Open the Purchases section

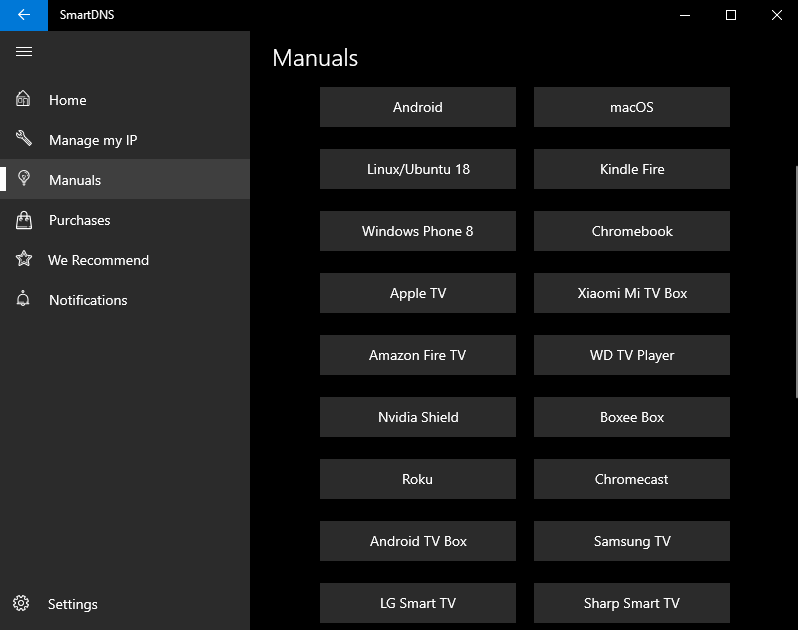click(125, 220)
